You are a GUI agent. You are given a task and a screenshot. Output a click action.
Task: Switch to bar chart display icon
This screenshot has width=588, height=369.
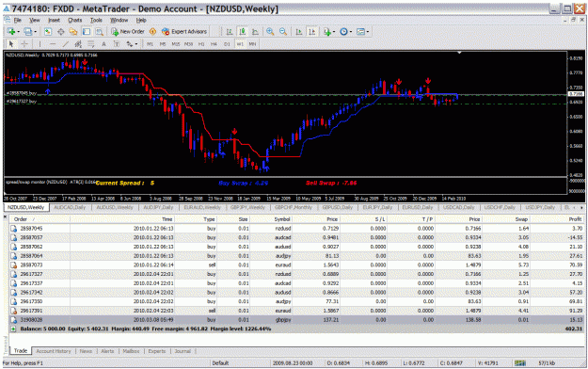(x=230, y=32)
